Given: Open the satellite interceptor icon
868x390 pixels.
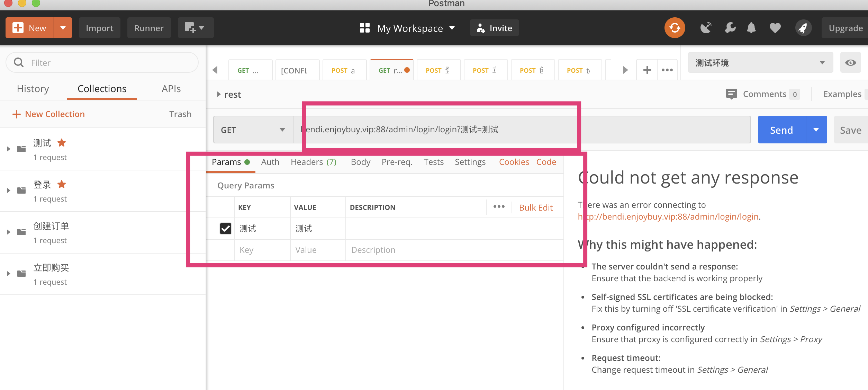Looking at the screenshot, I should click(706, 28).
